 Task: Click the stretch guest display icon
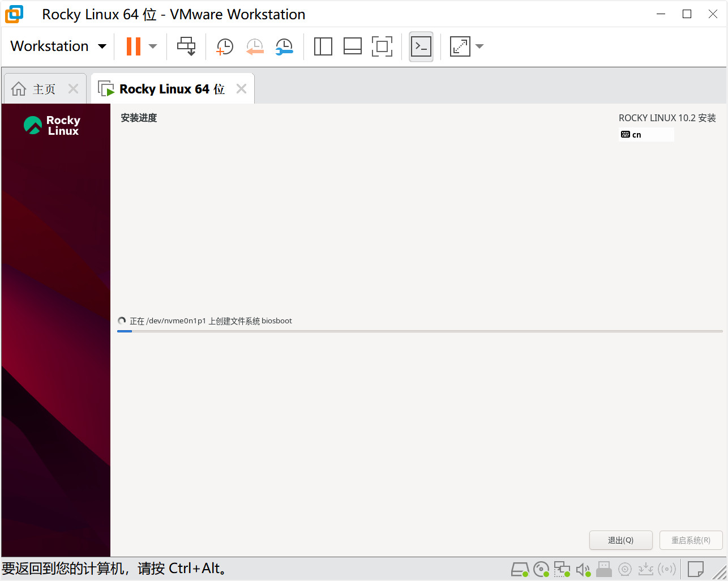click(x=460, y=46)
